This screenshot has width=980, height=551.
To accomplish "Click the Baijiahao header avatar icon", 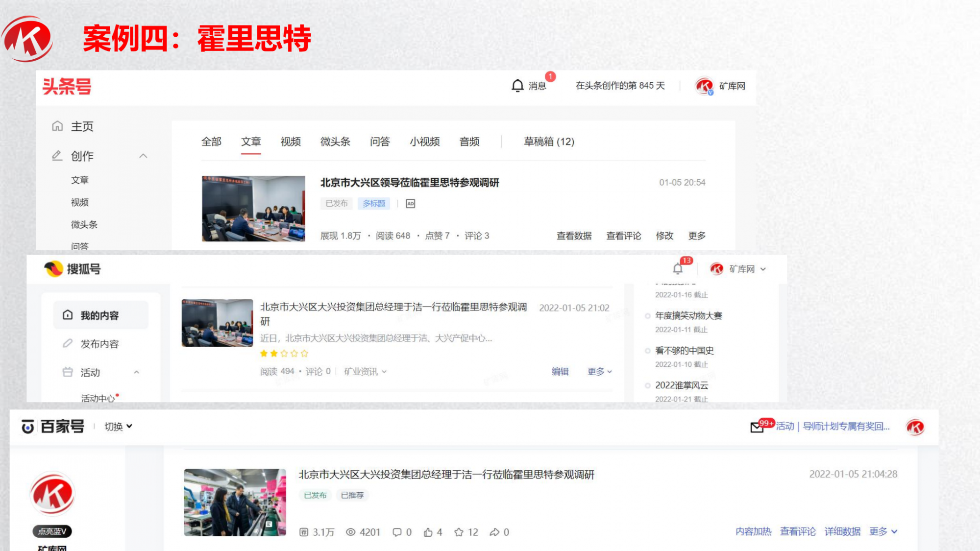I will pos(915,427).
